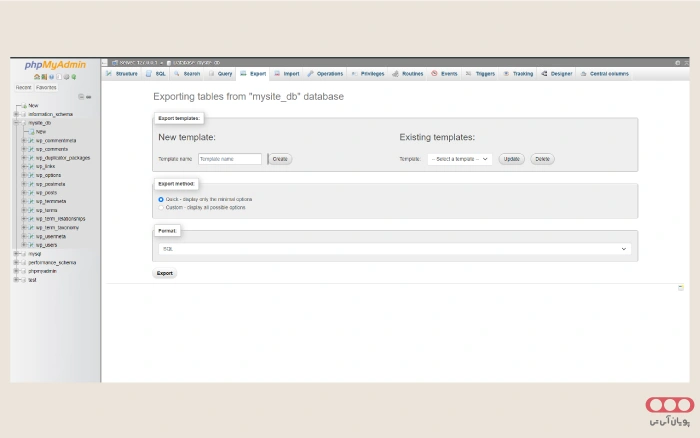
Task: Click the Server breadcrumb link
Action: coord(138,63)
